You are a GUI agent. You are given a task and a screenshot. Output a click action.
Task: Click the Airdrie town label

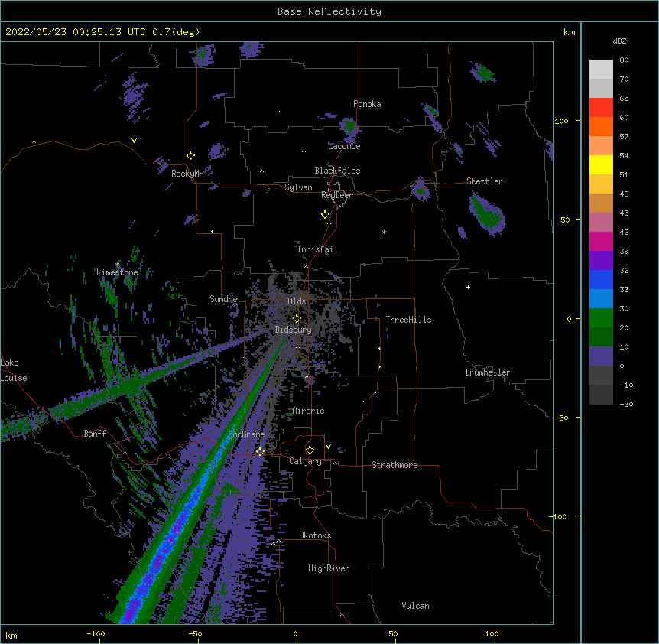click(x=309, y=411)
